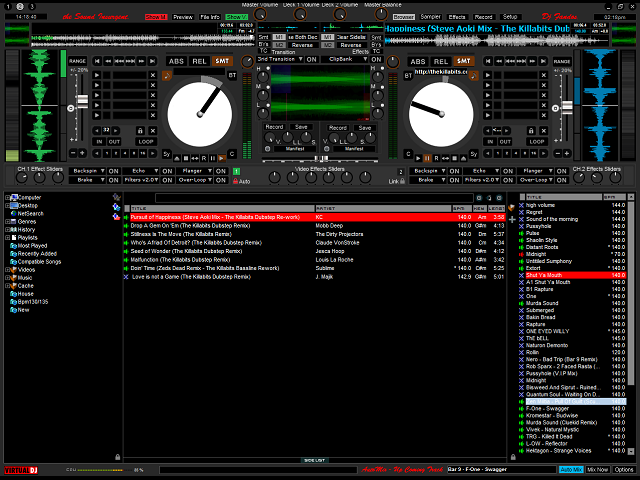Toggle the Link lock icon
The width and height of the screenshot is (640, 480).
pyautogui.click(x=402, y=181)
